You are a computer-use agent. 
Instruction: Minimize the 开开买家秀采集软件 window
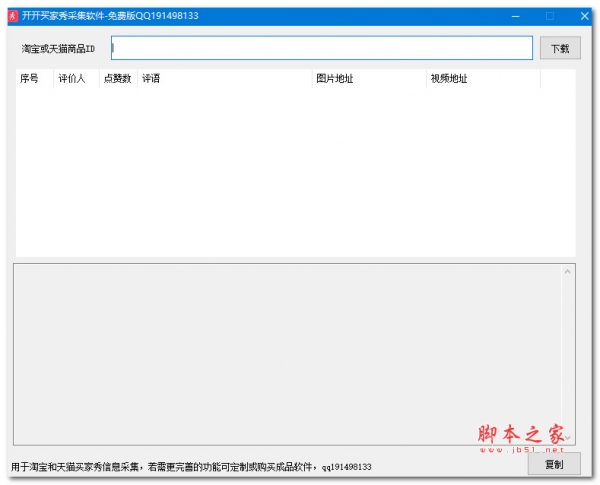point(515,16)
